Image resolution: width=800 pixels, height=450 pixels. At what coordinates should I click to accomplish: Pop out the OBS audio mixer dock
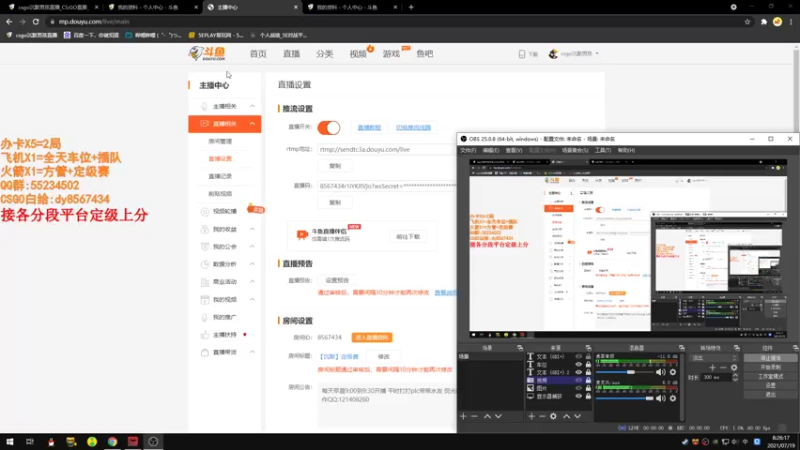coord(682,348)
